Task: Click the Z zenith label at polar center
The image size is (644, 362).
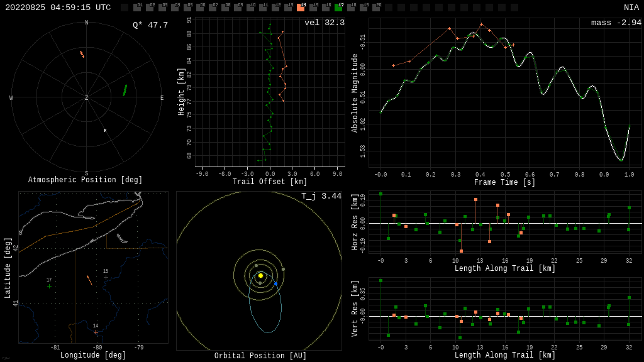Action: tap(86, 97)
